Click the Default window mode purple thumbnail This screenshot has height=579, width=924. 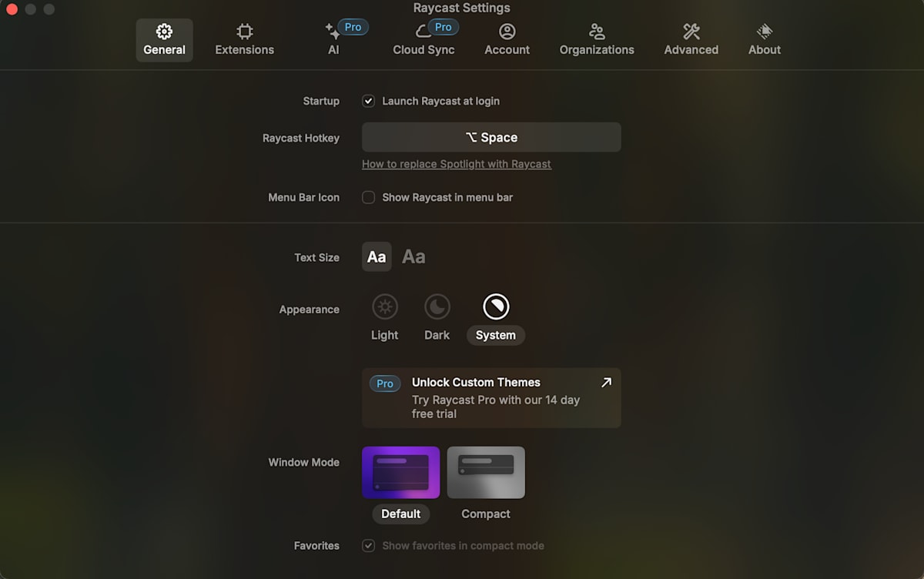pos(401,473)
